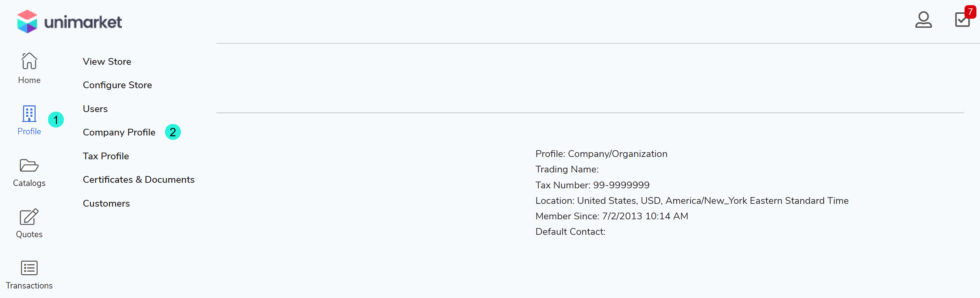The height and width of the screenshot is (298, 980).
Task: Open Tax Profile menu item
Action: (106, 156)
